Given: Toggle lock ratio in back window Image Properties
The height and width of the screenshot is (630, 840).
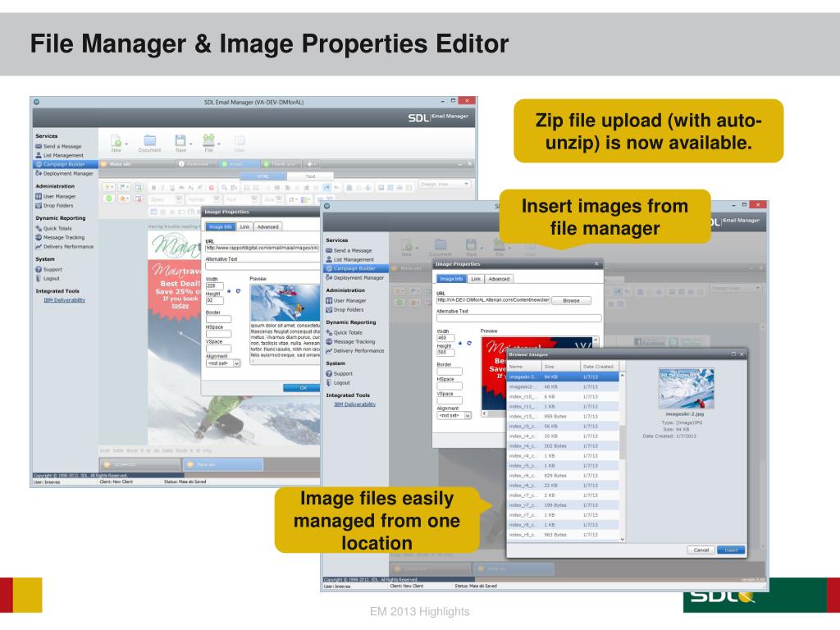Looking at the screenshot, I should pyautogui.click(x=230, y=291).
